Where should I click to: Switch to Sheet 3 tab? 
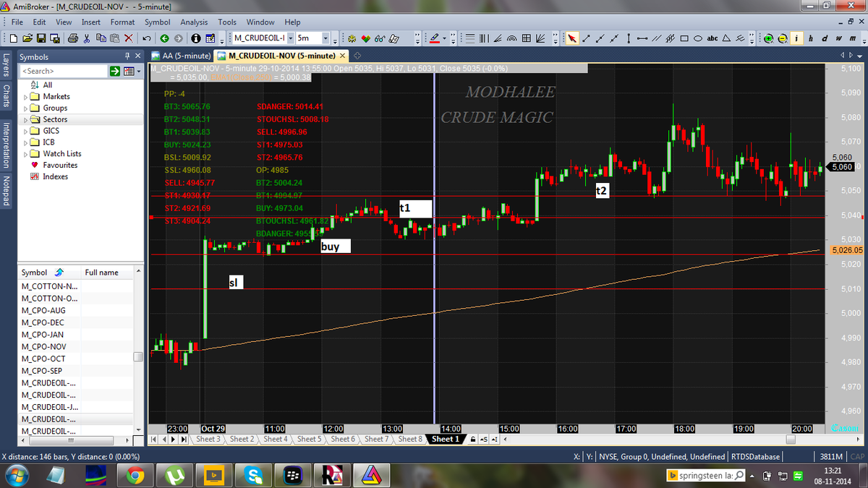click(208, 439)
